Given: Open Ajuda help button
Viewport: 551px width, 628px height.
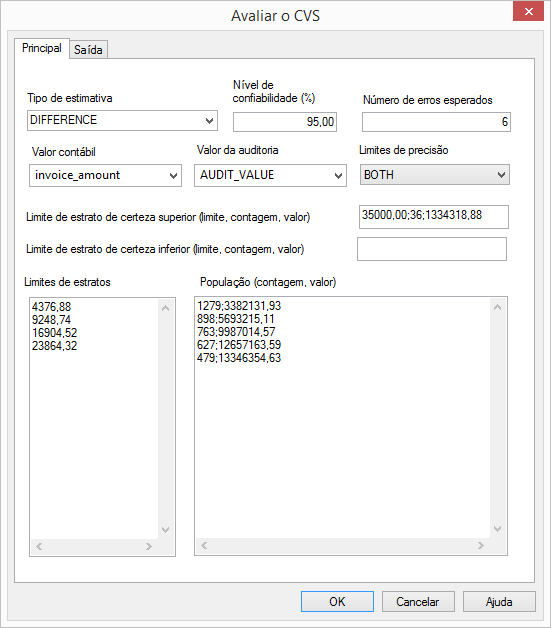Looking at the screenshot, I should 499,602.
